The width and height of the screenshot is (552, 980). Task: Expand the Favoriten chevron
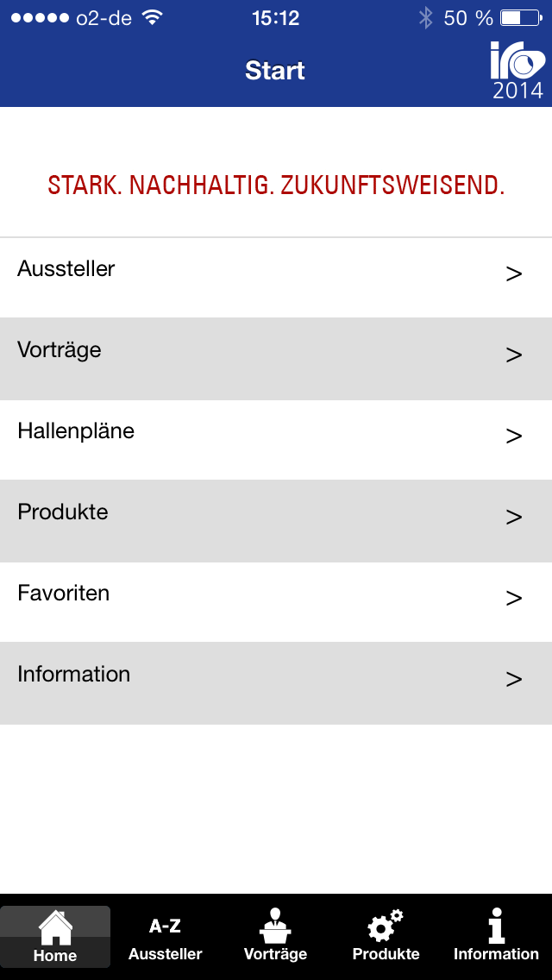point(514,598)
